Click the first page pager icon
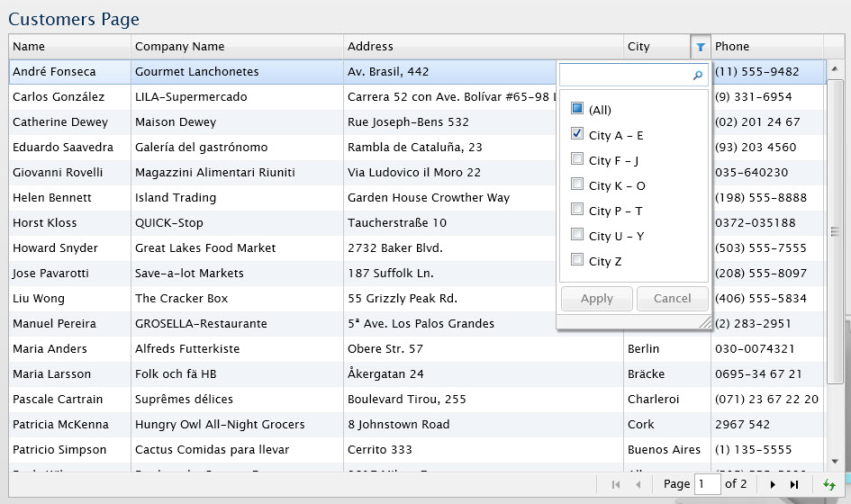 pyautogui.click(x=616, y=484)
